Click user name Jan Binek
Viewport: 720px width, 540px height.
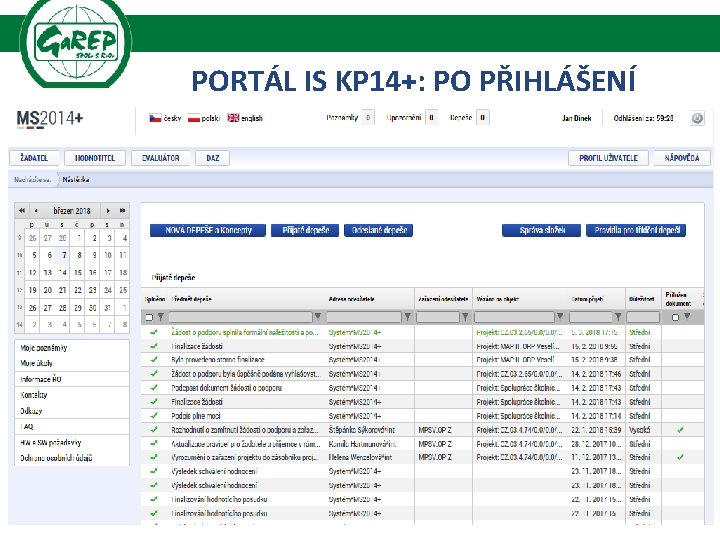click(576, 118)
